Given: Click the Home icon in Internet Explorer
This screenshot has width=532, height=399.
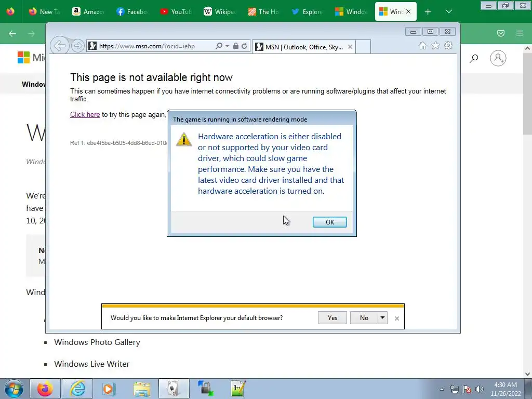Looking at the screenshot, I should tap(423, 46).
